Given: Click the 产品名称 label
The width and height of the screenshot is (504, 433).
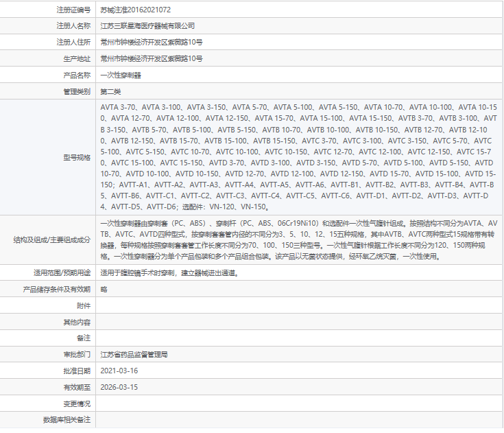Looking at the screenshot, I should pos(77,75).
